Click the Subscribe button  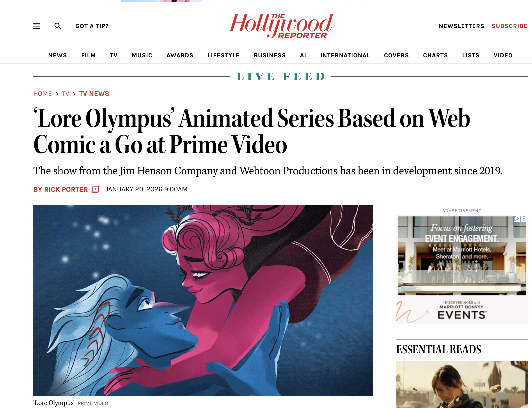tap(509, 26)
